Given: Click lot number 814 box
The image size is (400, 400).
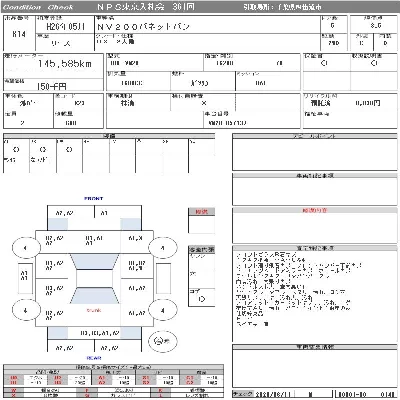Looking at the screenshot, I should (x=19, y=34).
